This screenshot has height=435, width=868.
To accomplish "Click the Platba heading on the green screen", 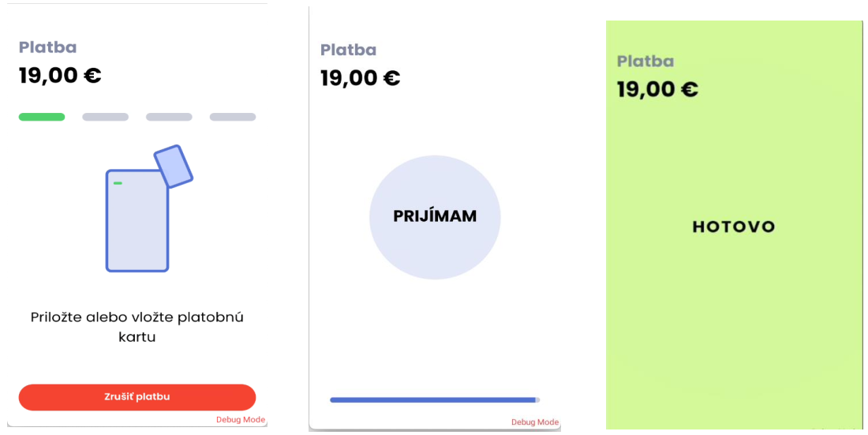I will coord(645,62).
